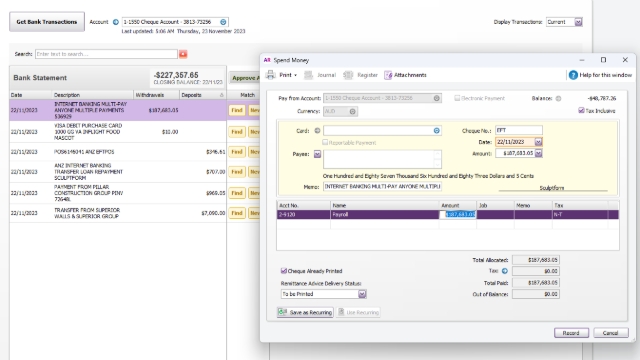Screen dimensions: 640x360
Task: Click the Balance info icon
Action: (x=558, y=98)
